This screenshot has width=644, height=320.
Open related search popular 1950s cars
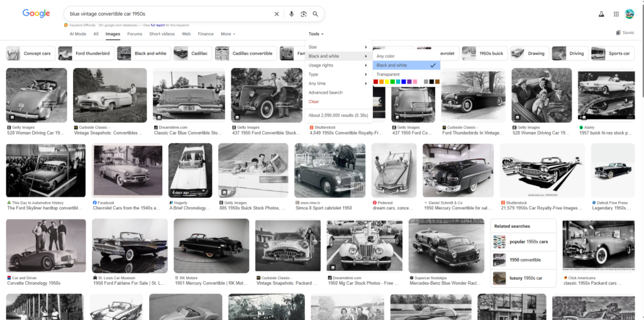pos(523,241)
